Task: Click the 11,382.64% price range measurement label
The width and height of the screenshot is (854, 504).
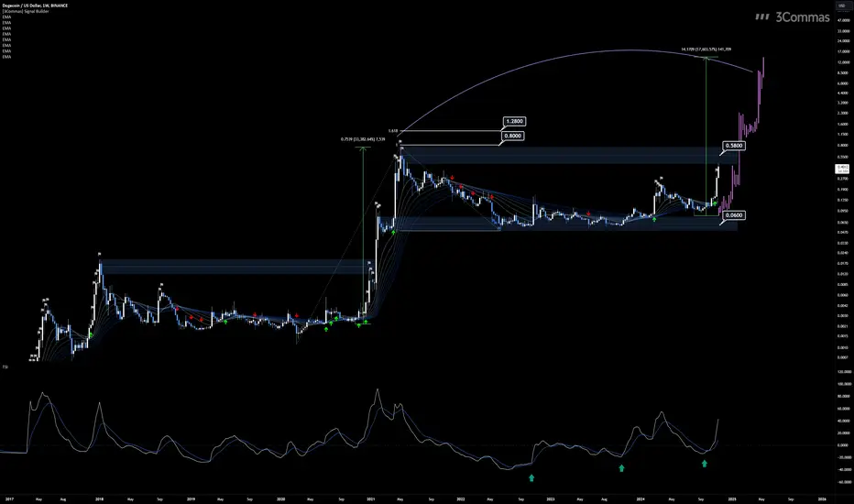Action: point(363,139)
